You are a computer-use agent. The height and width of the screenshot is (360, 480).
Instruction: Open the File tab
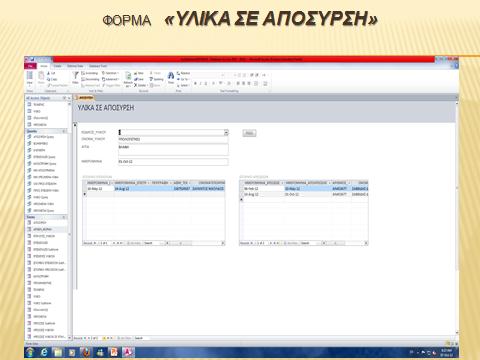click(31, 66)
